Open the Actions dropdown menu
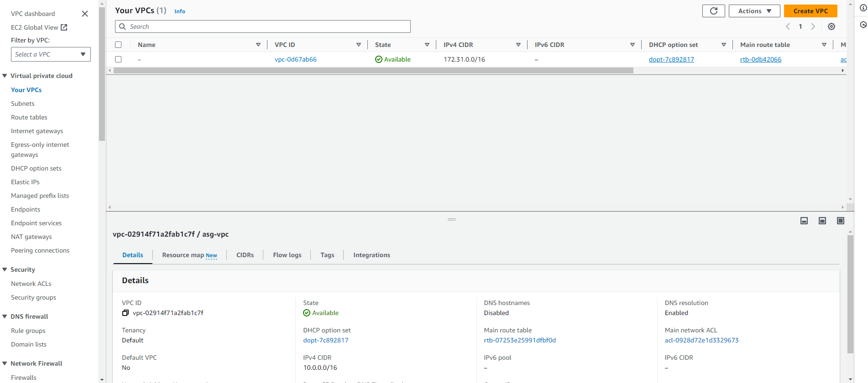Screen dimensions: 868x383 pos(754,11)
